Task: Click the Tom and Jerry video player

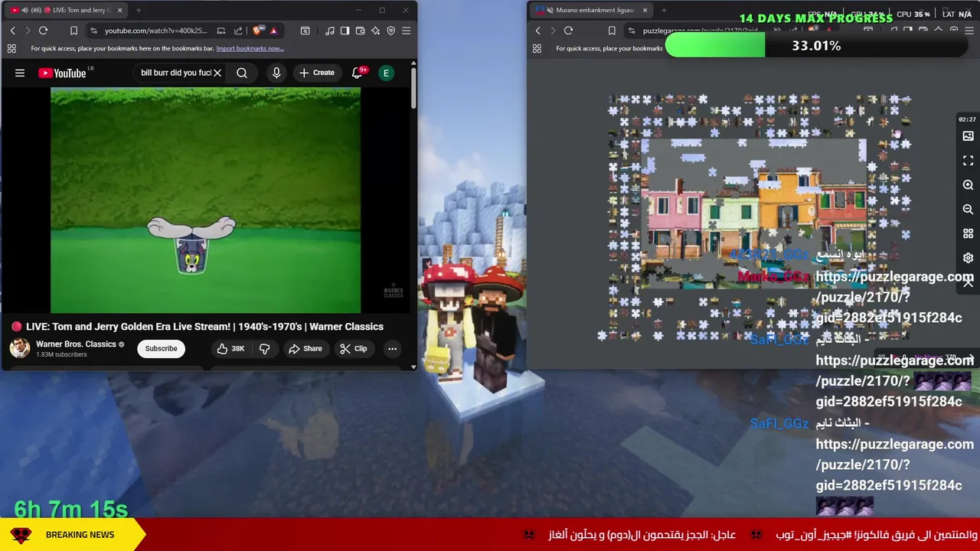Action: click(x=205, y=201)
